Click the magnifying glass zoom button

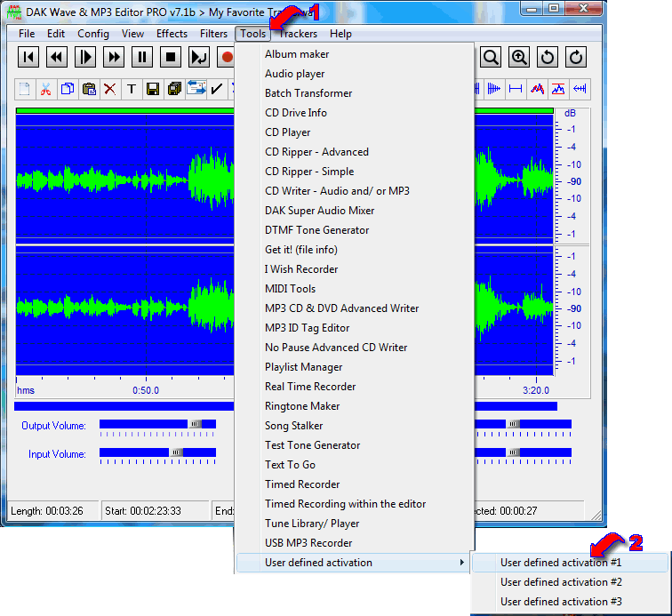pyautogui.click(x=491, y=58)
